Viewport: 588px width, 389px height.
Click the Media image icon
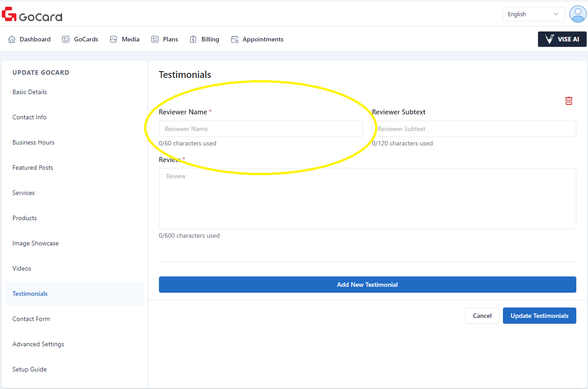113,39
